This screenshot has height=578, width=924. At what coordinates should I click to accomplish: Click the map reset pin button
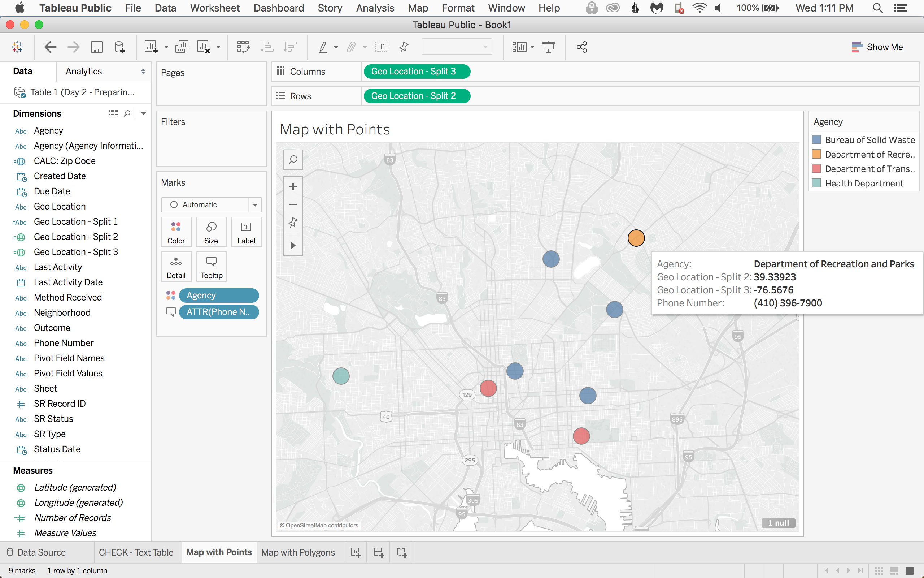point(293,223)
